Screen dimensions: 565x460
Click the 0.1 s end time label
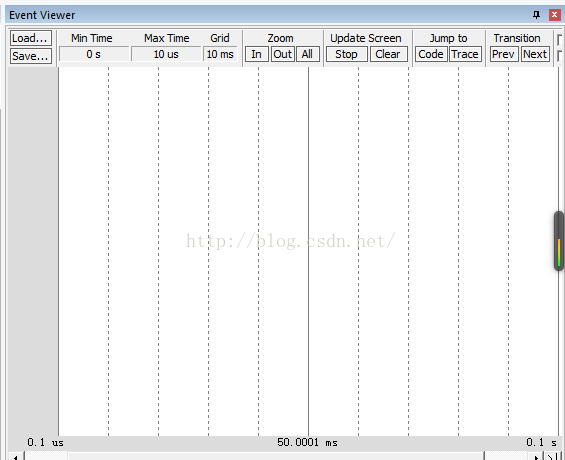(541, 442)
